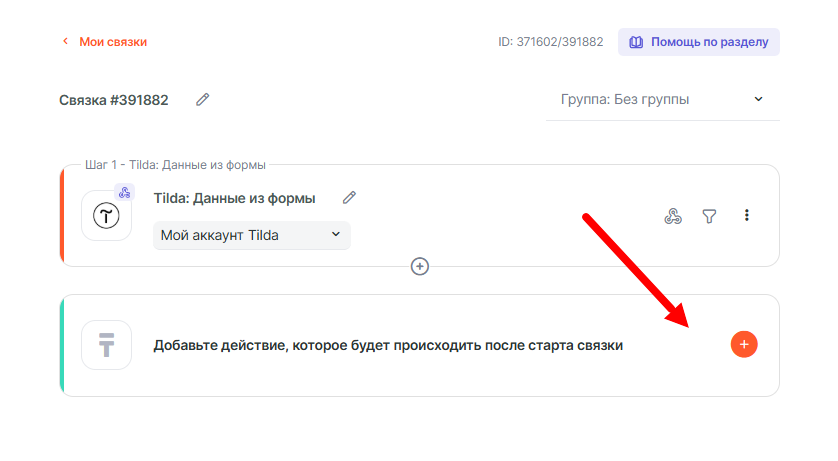838x461 pixels.
Task: Click the Tilda service logo in step 1
Action: point(106,216)
